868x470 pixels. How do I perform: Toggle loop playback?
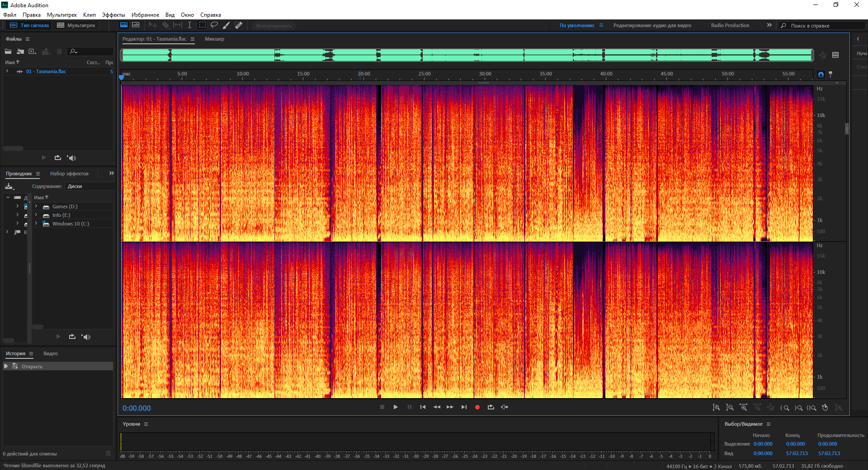491,407
